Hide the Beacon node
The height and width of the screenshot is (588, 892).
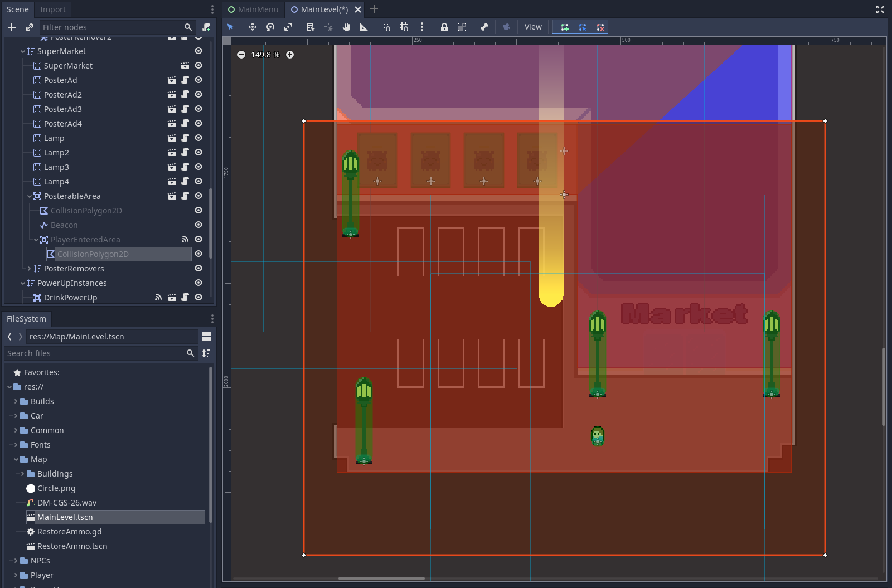coord(198,225)
